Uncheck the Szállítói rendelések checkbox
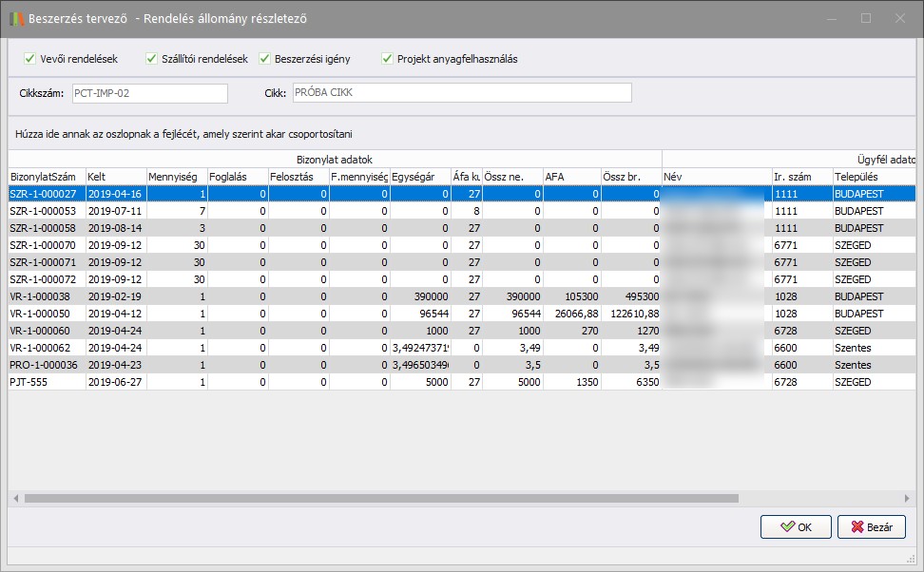The image size is (924, 572). [151, 59]
